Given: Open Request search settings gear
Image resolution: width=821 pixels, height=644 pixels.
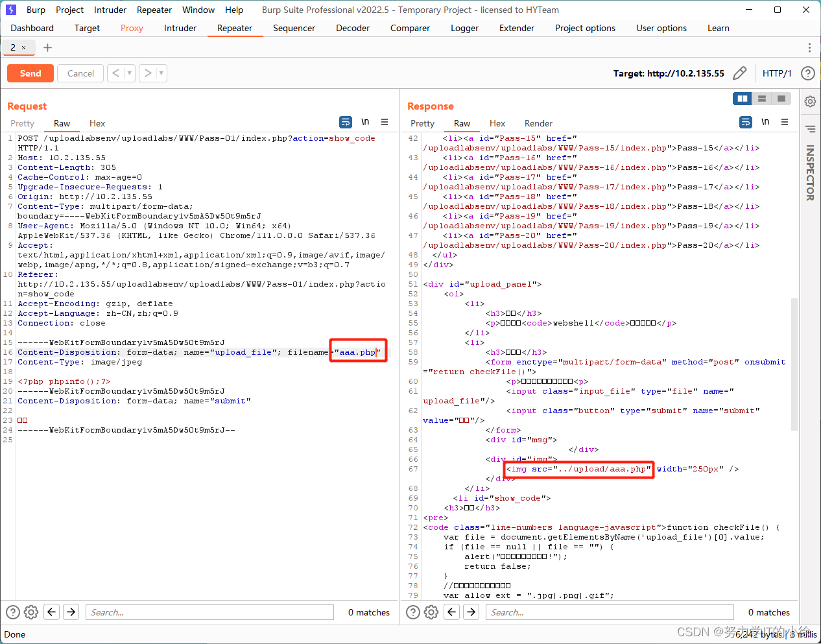Looking at the screenshot, I should coord(31,612).
